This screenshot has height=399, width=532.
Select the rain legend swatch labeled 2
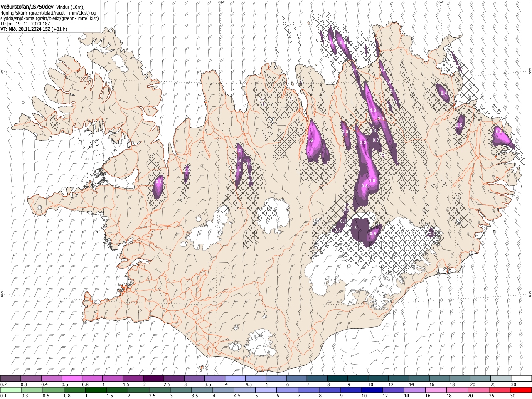(138, 390)
